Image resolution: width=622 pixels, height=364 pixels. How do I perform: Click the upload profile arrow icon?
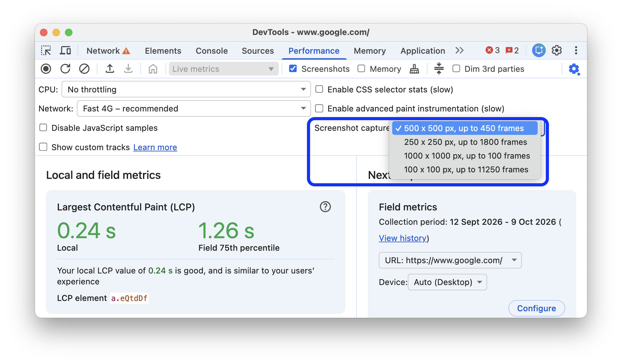pyautogui.click(x=110, y=69)
